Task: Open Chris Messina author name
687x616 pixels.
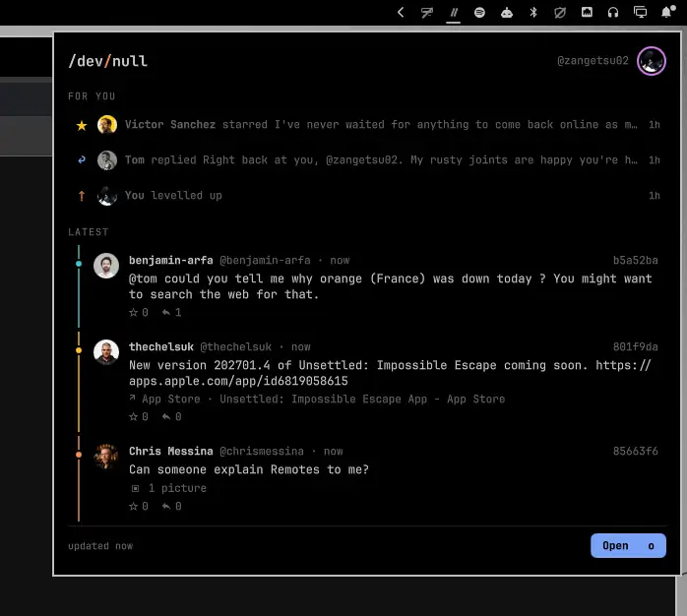Action: [171, 452]
